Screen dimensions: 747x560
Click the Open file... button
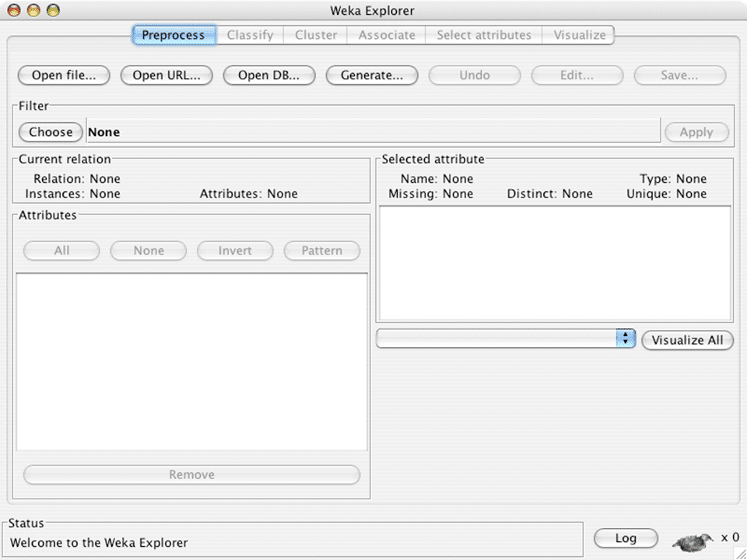coord(64,75)
